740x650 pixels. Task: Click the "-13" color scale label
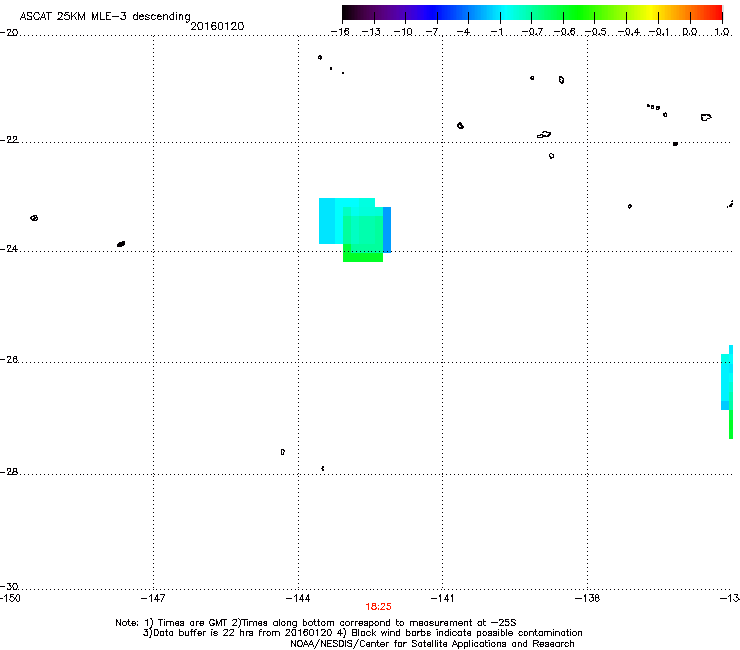click(371, 32)
